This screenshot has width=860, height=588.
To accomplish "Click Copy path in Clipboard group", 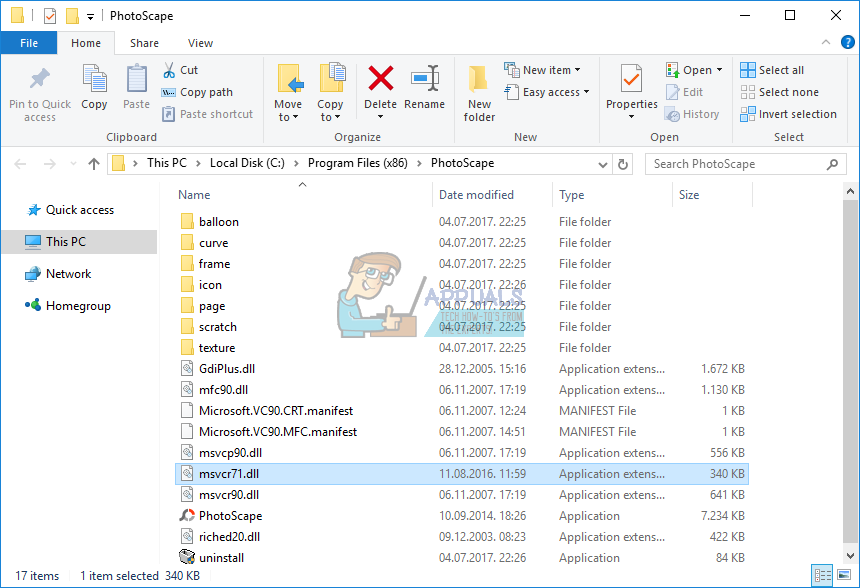I will pyautogui.click(x=197, y=92).
